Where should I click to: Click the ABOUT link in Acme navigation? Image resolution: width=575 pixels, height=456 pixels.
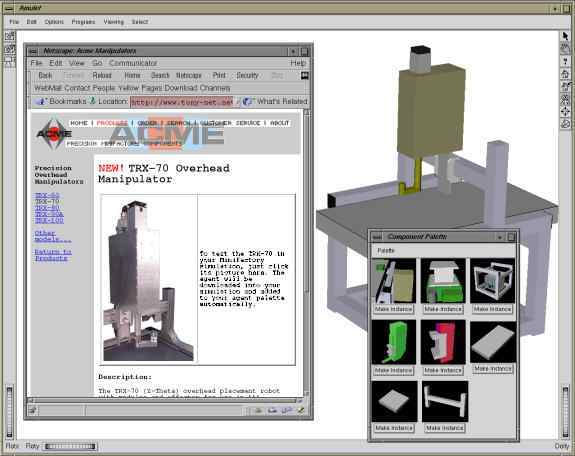coord(279,123)
